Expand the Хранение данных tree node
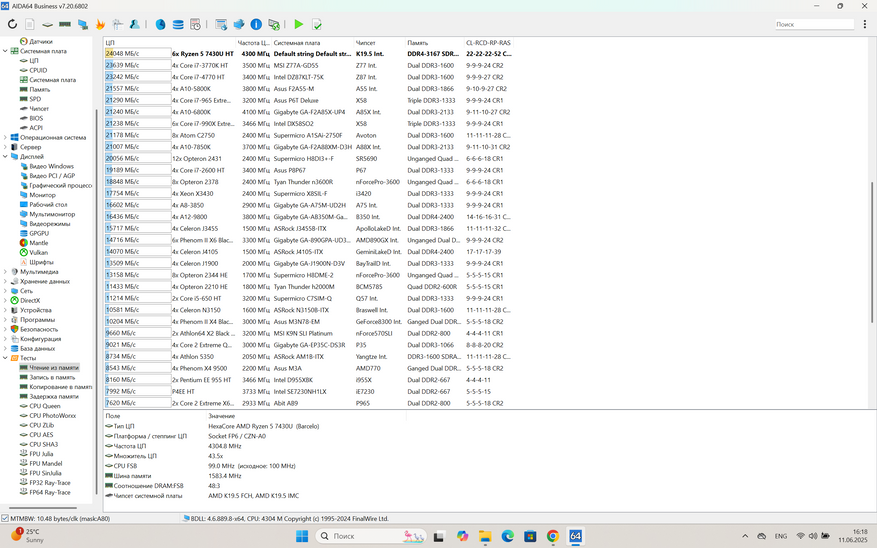The image size is (877, 548). 5,281
